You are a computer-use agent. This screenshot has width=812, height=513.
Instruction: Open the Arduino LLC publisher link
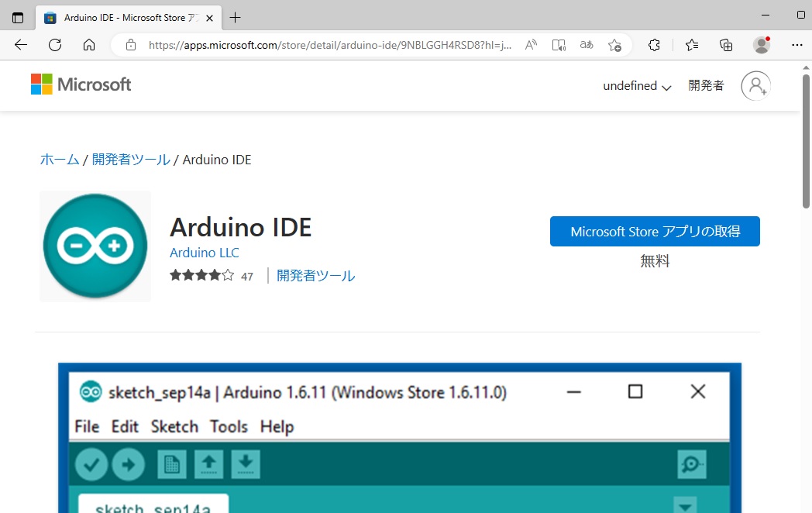(x=204, y=253)
